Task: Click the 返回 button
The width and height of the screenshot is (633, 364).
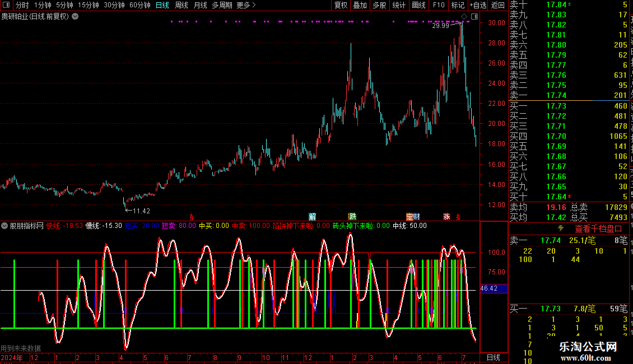Action: pyautogui.click(x=498, y=5)
